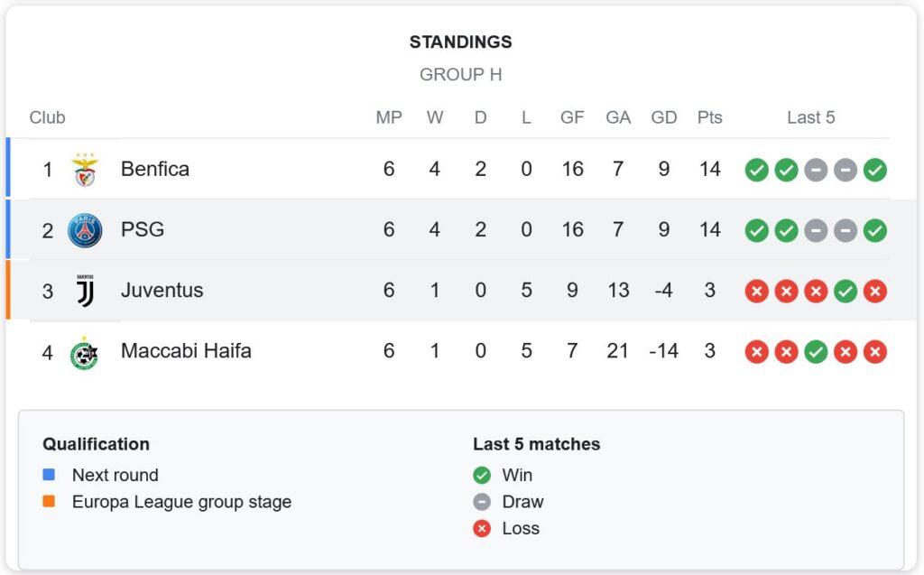
Task: Click Juventus's only green win checkmark
Action: point(845,291)
